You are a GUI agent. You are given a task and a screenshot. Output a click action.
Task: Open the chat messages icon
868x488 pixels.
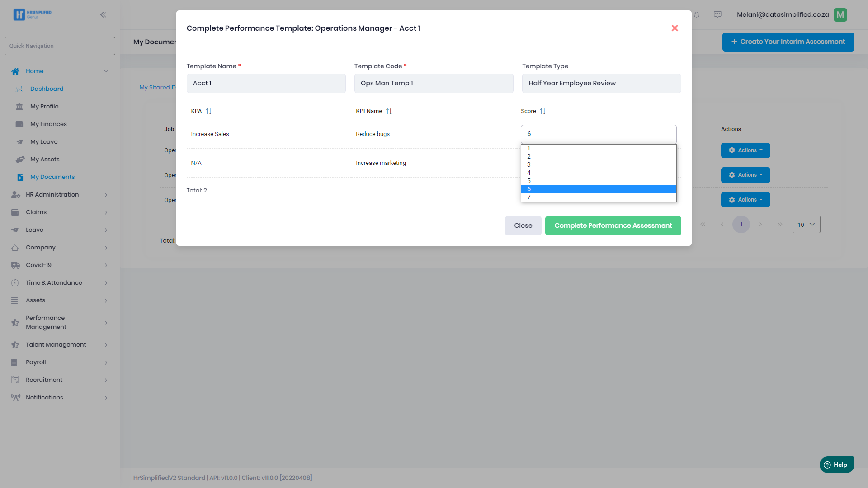pyautogui.click(x=717, y=14)
